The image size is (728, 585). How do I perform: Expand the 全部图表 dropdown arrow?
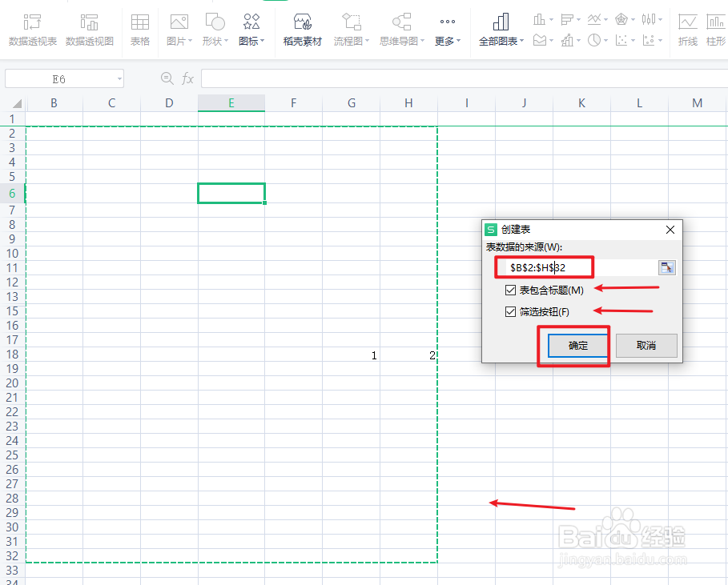click(522, 42)
